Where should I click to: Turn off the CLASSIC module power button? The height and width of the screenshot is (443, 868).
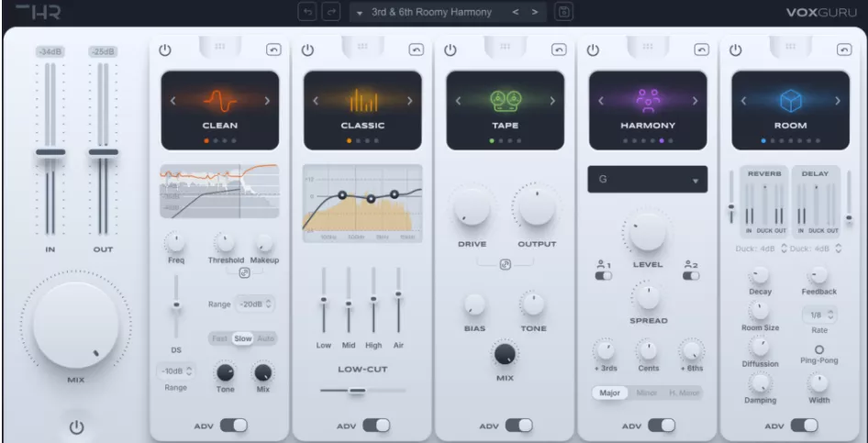pos(307,50)
